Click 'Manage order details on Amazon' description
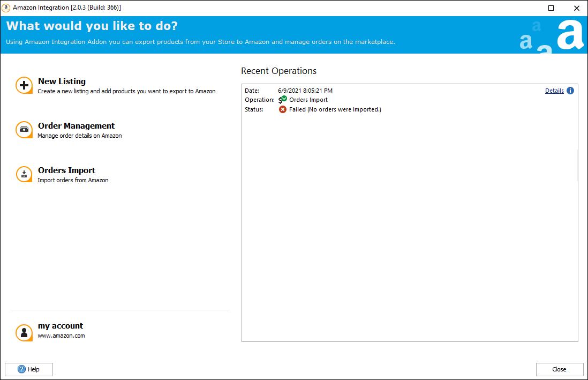The image size is (588, 380). pos(79,136)
